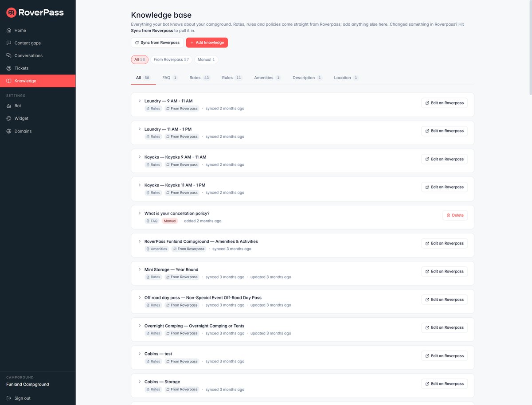Click the Widget palette icon

(9, 118)
